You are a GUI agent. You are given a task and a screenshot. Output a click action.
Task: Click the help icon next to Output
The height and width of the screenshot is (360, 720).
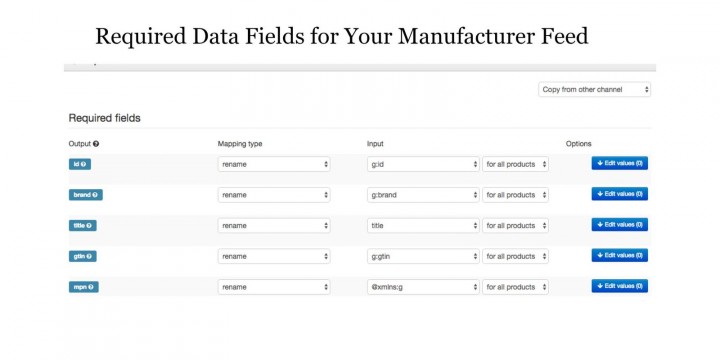pos(96,144)
